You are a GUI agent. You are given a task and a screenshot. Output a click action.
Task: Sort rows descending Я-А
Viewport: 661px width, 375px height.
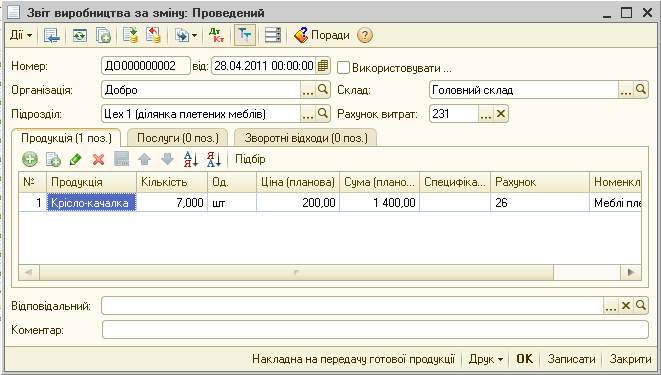(x=214, y=159)
